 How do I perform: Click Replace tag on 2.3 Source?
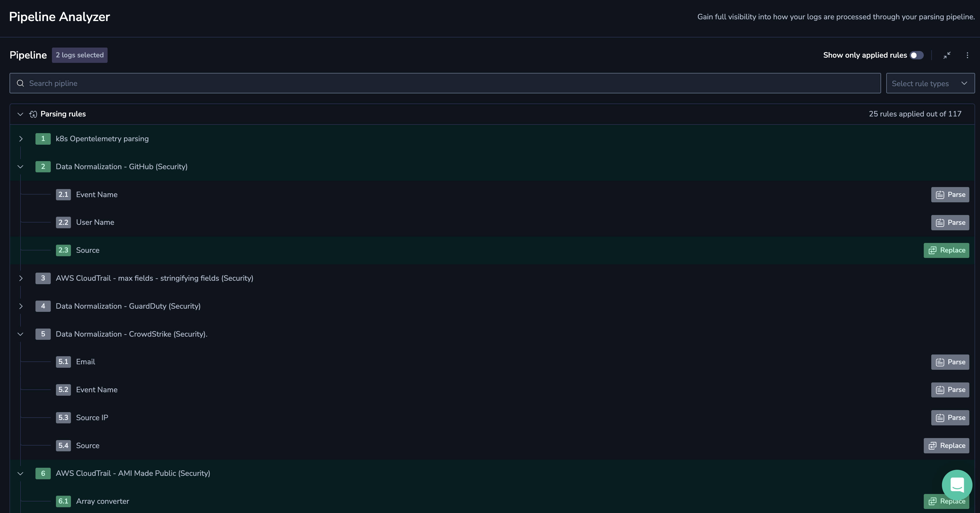pyautogui.click(x=946, y=250)
